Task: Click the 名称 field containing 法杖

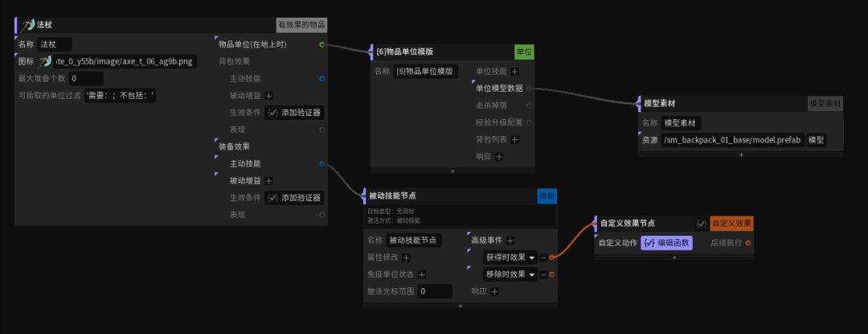Action: 55,44
